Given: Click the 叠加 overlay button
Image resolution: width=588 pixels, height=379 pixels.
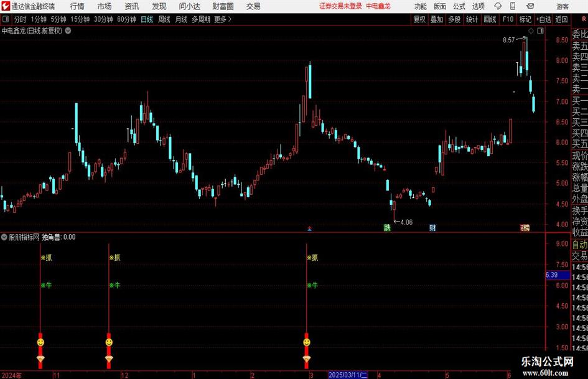Looking at the screenshot, I should tap(437, 19).
